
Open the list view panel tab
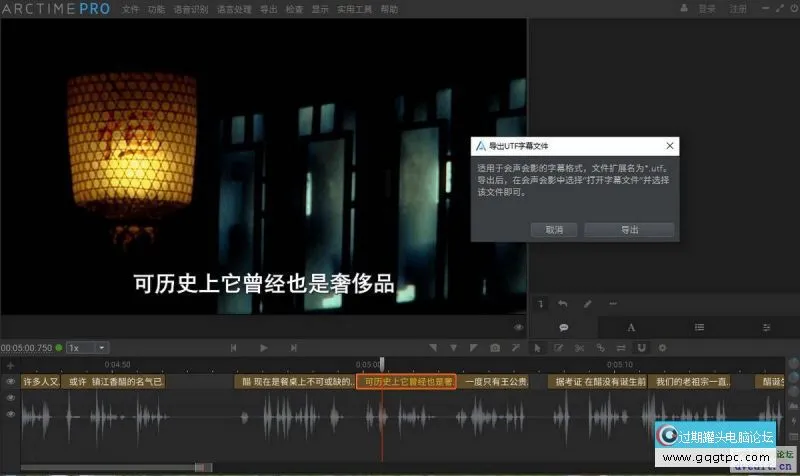[699, 327]
